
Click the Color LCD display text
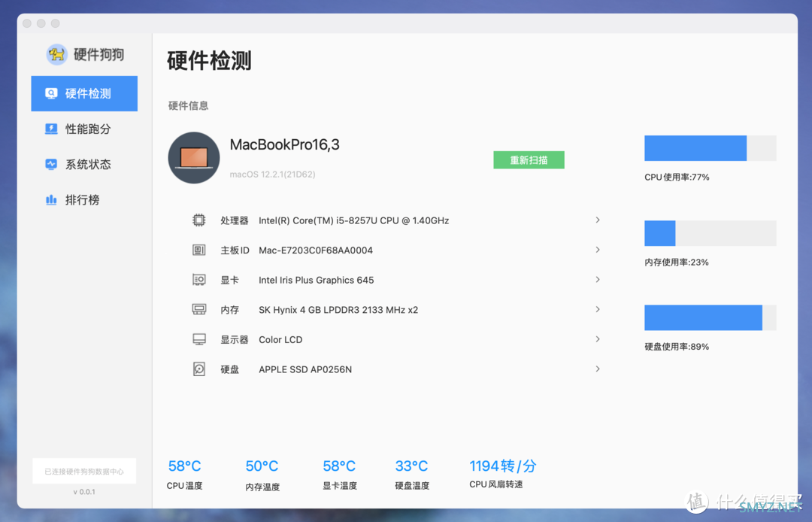pos(280,340)
